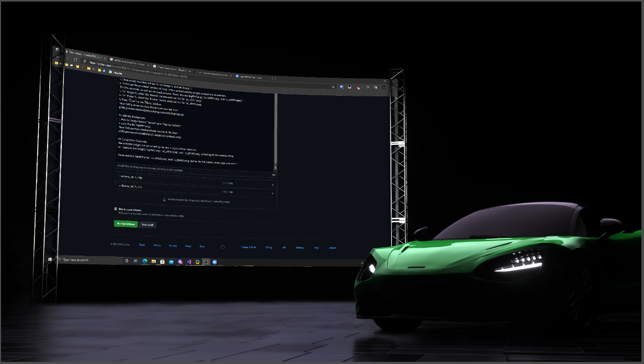644x364 pixels.
Task: Open the Blog footer link
Action: click(316, 247)
